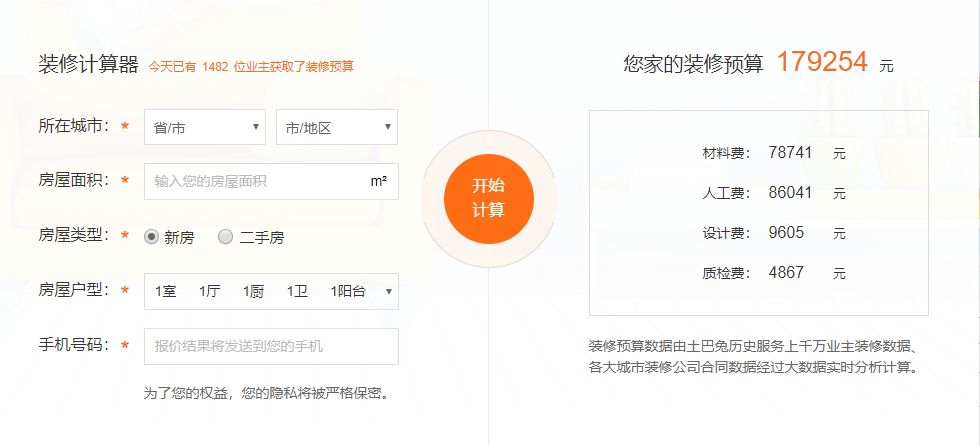Image resolution: width=980 pixels, height=446 pixels.
Task: Click the 房屋户型 label
Action: coord(74,290)
